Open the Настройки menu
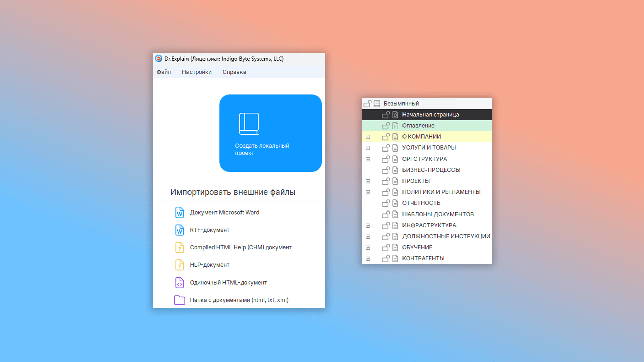This screenshot has height=362, width=644. click(197, 72)
